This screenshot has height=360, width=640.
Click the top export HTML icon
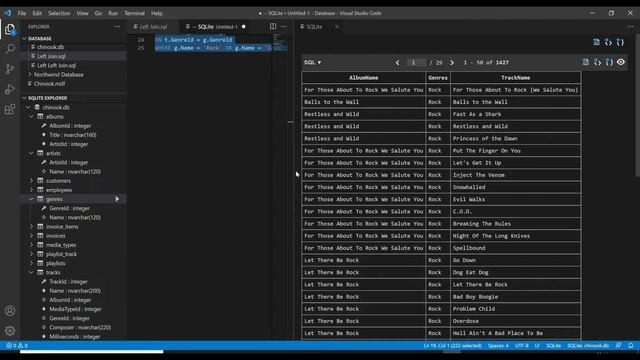608,42
